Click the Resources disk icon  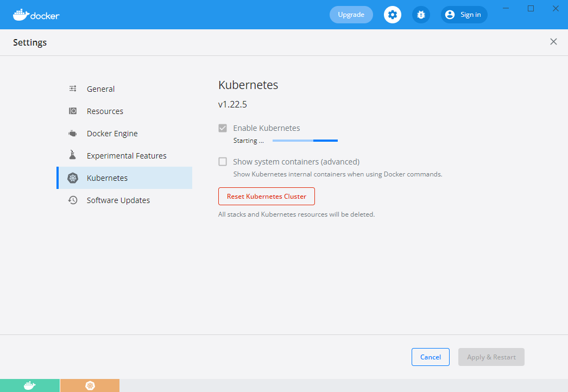pyautogui.click(x=73, y=111)
